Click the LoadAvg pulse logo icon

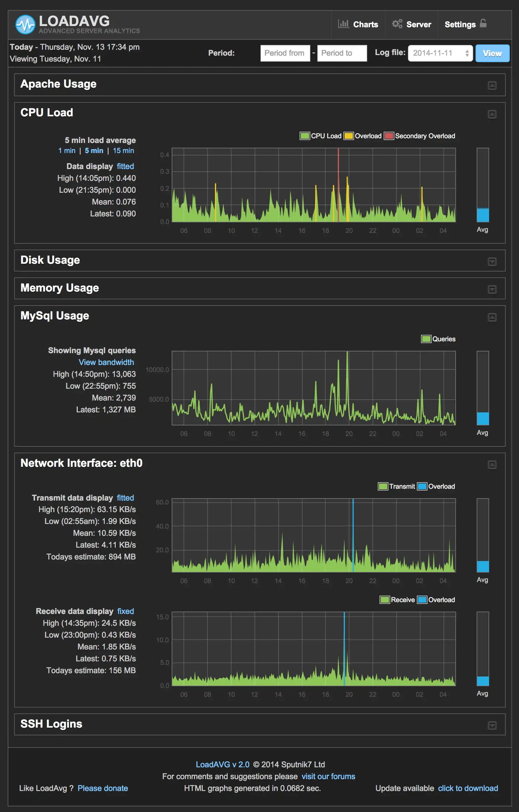(25, 24)
